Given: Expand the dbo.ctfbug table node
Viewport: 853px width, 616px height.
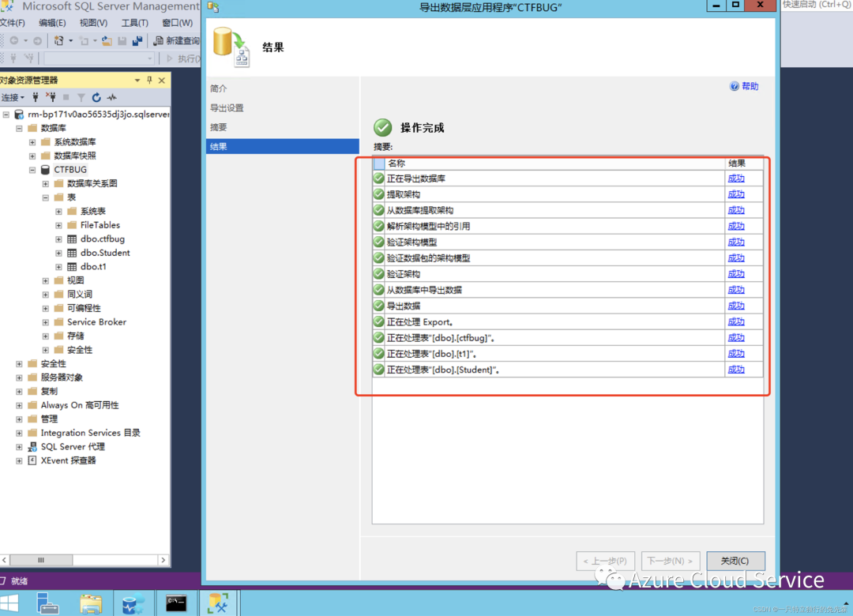Looking at the screenshot, I should pyautogui.click(x=58, y=239).
